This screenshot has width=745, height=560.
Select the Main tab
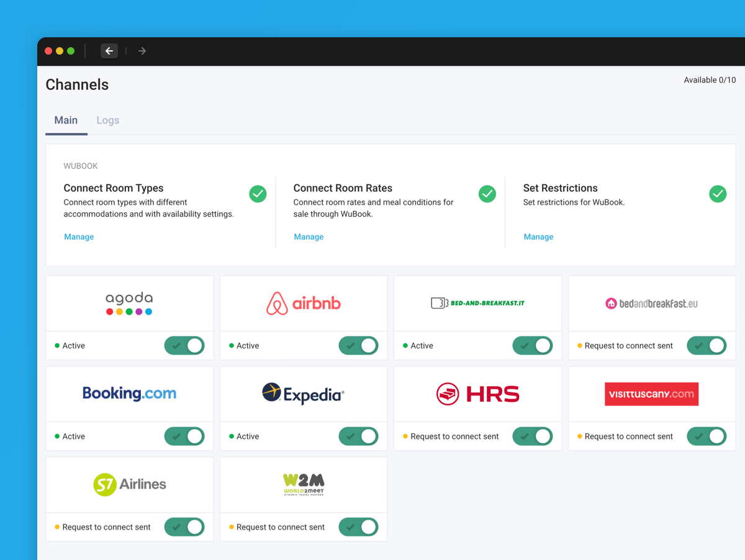[66, 120]
